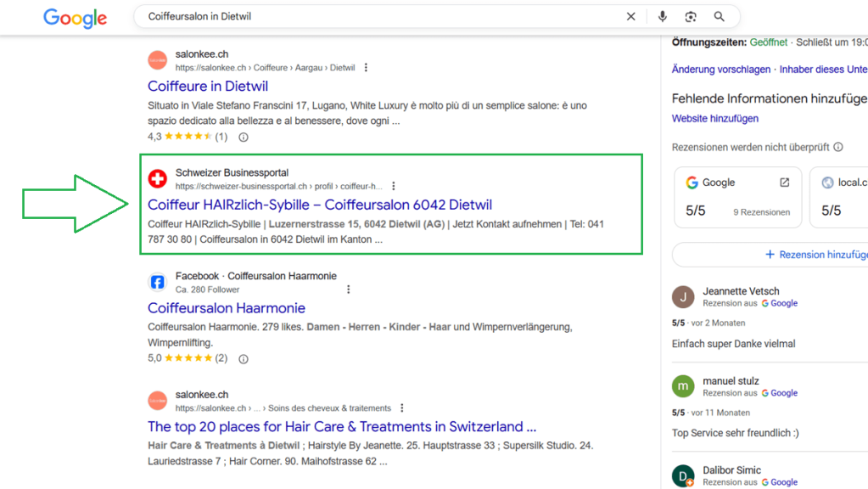Click the Schweizer Businessportal red cross favicon

pos(158,179)
